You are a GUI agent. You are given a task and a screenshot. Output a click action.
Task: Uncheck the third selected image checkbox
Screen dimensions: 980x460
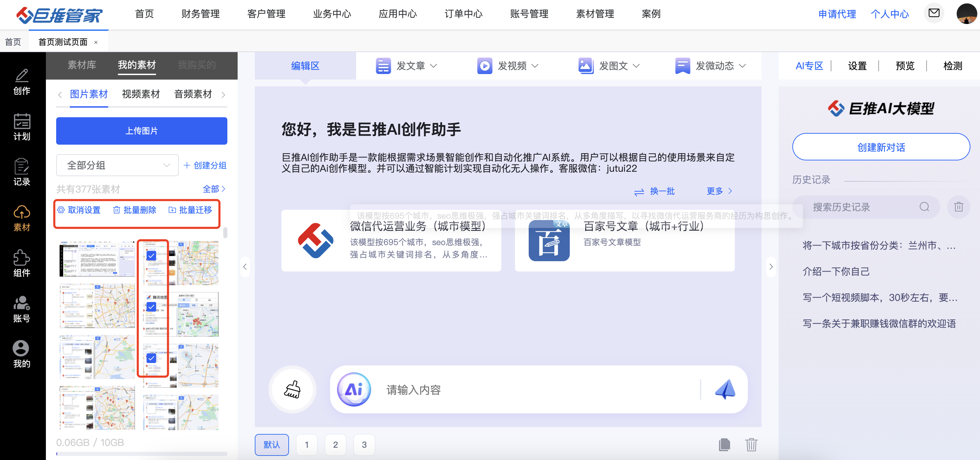pos(151,358)
